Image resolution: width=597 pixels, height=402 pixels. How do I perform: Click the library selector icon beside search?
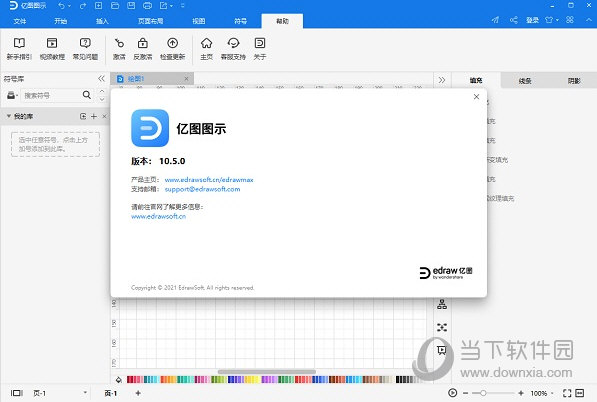coord(11,95)
